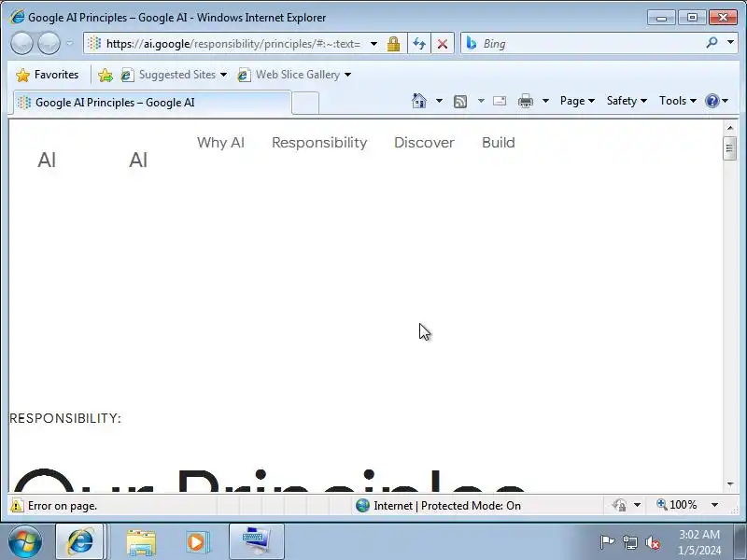Viewport: 747px width, 560px height.
Task: Click the security lock icon
Action: 393,44
